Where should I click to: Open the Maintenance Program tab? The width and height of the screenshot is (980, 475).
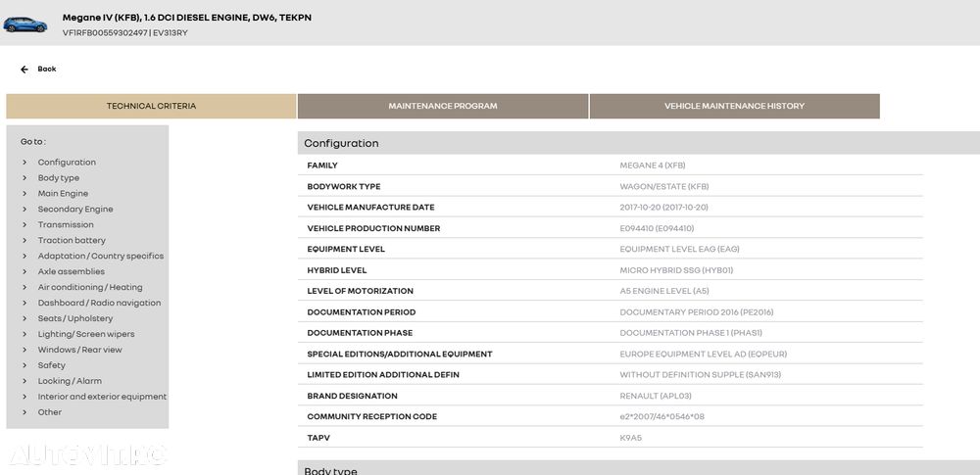pos(443,106)
